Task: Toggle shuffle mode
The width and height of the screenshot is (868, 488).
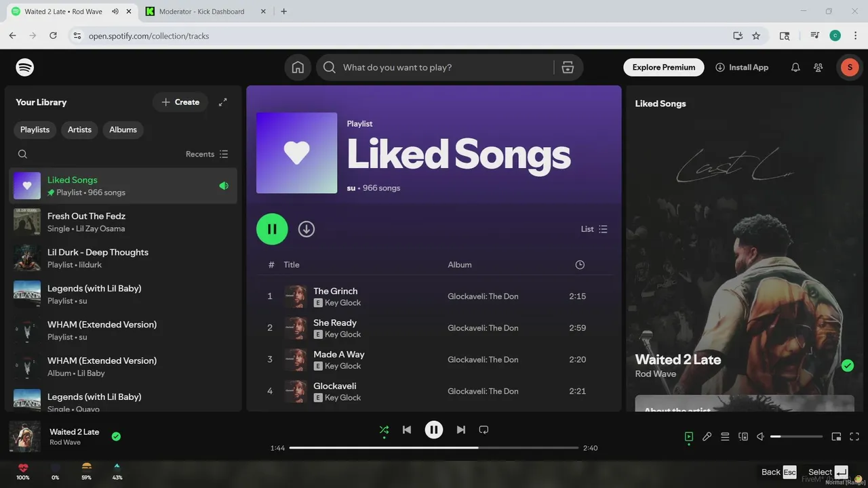Action: pyautogui.click(x=384, y=430)
